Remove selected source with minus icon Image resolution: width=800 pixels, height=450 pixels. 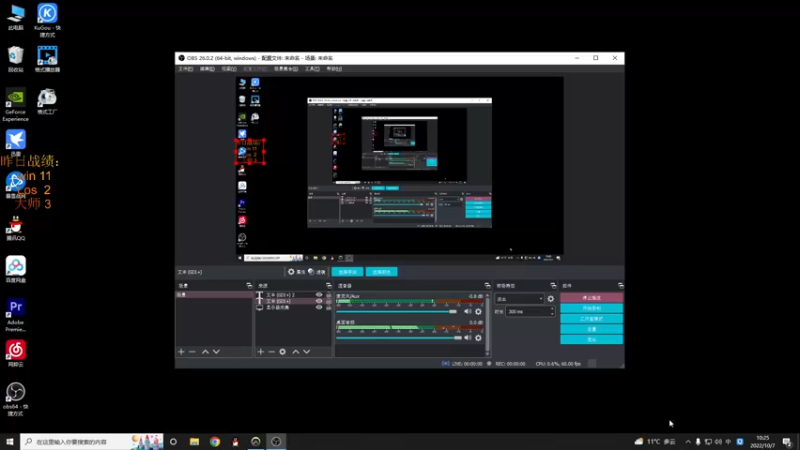[x=271, y=352]
